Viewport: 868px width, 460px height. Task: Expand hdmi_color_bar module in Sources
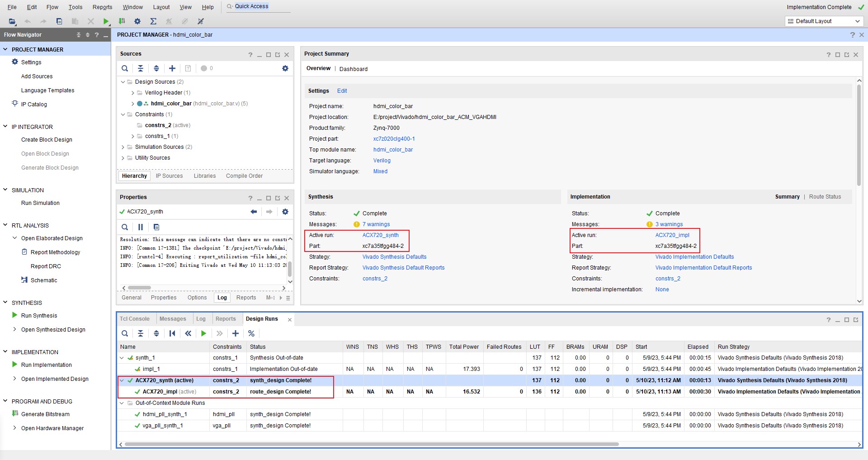click(133, 104)
